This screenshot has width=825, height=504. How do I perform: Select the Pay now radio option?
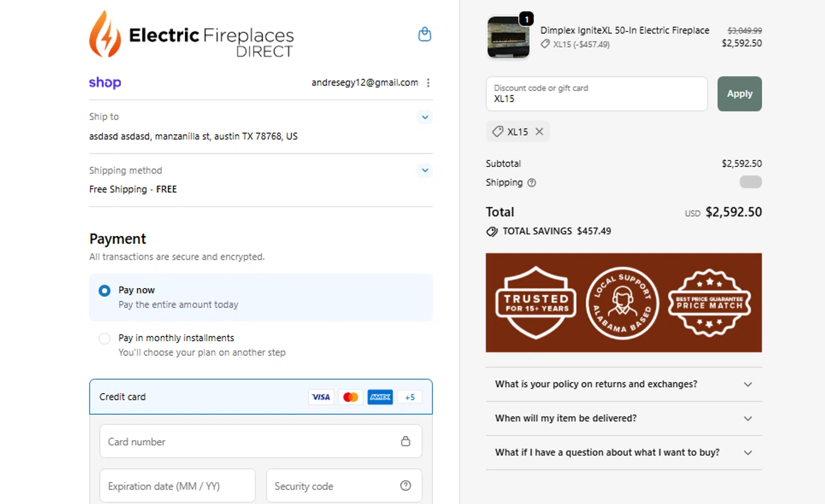pyautogui.click(x=105, y=291)
